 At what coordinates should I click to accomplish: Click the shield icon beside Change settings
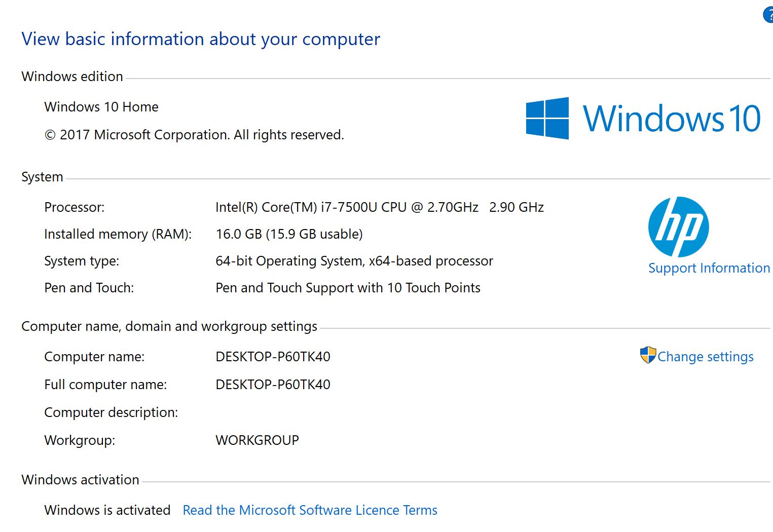[648, 355]
